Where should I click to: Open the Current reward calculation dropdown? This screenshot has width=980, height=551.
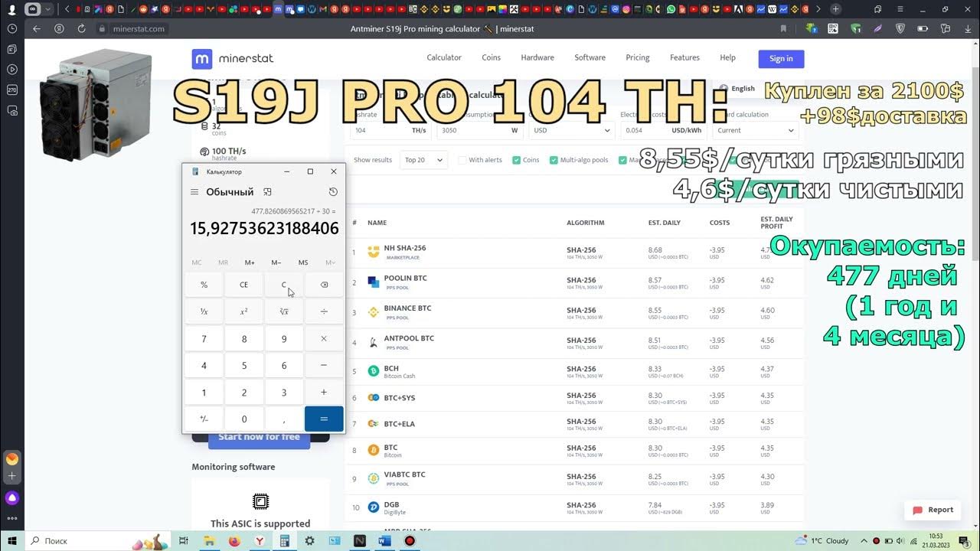(x=755, y=130)
